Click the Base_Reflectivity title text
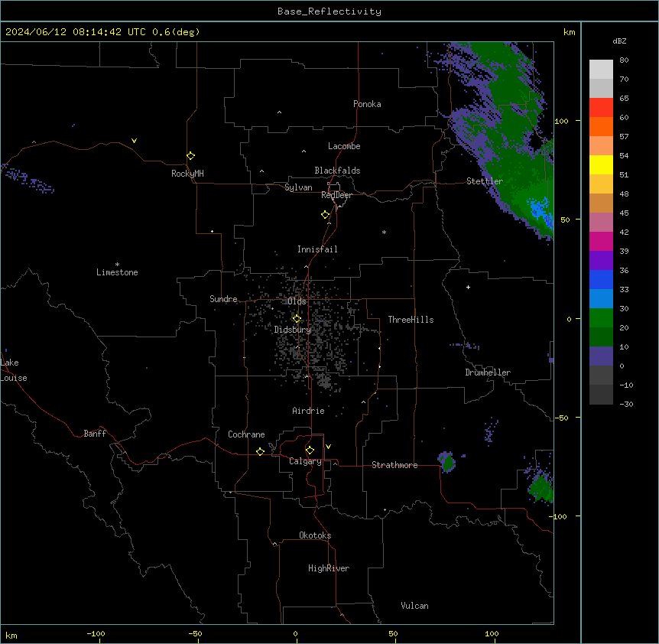This screenshot has width=659, height=644. 329,11
